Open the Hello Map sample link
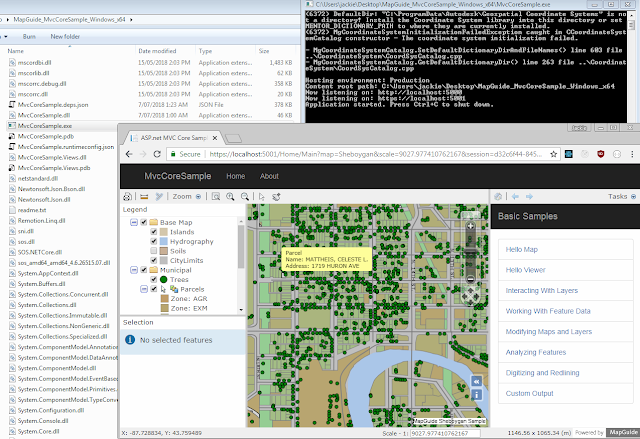 (522, 250)
